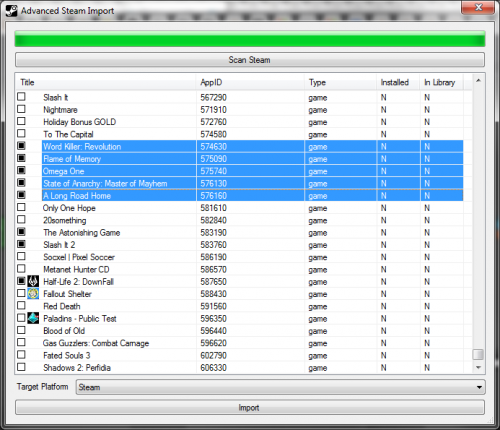Click the Import button

coord(250,408)
